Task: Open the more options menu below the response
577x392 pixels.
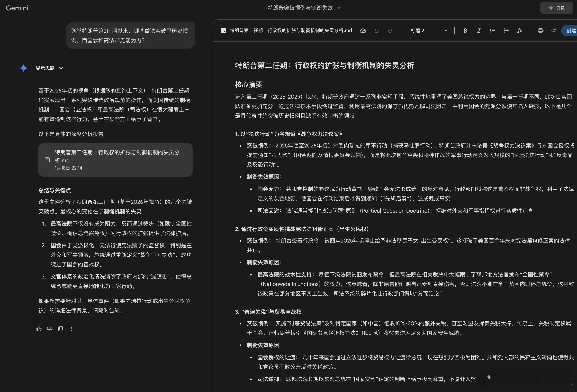Action: pos(71,329)
